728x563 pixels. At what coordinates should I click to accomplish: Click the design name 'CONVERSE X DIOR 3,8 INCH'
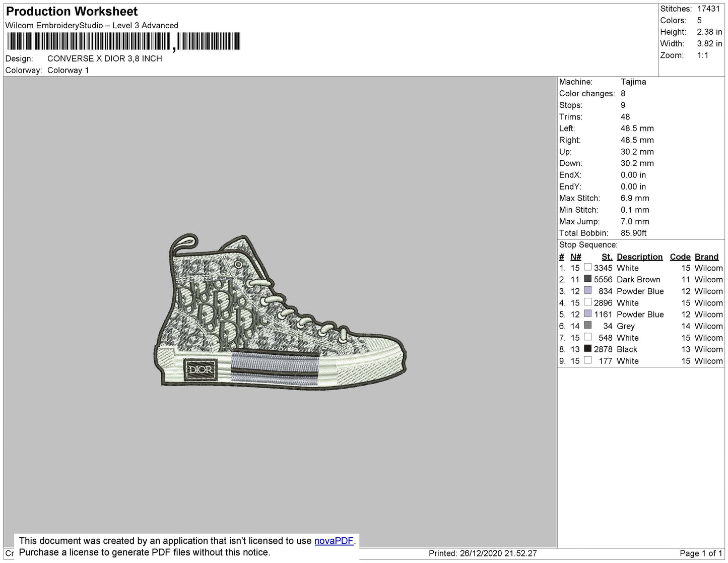click(105, 58)
